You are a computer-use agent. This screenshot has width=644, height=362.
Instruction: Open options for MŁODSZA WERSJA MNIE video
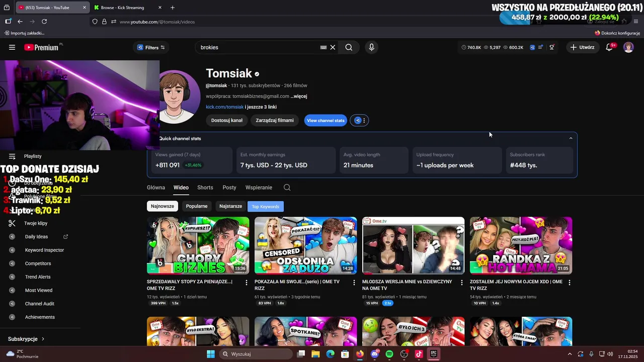point(461,283)
